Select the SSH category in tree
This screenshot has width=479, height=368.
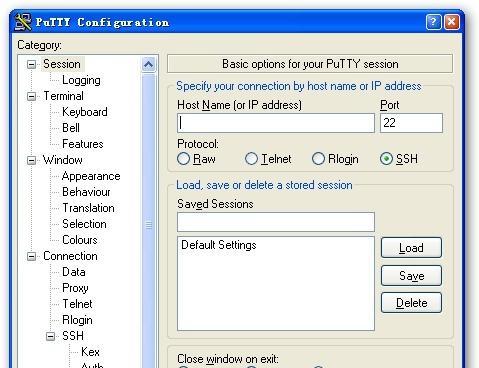pyautogui.click(x=73, y=336)
